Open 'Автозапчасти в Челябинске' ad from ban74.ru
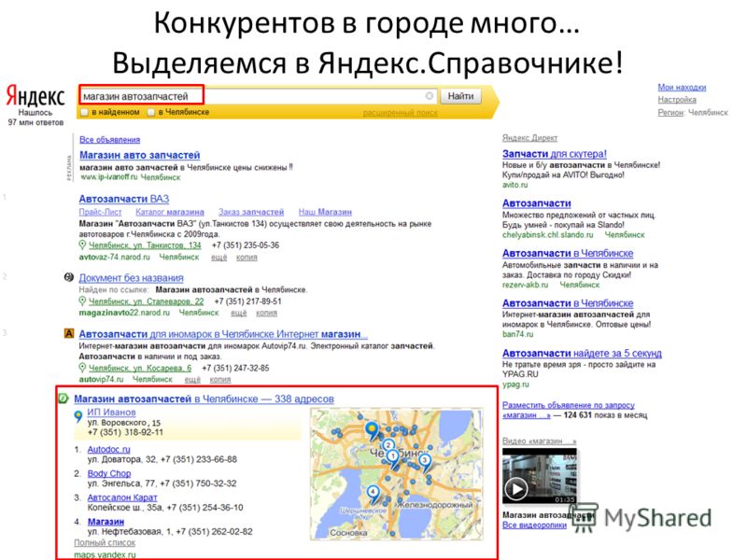The width and height of the screenshot is (747, 560). click(x=568, y=303)
